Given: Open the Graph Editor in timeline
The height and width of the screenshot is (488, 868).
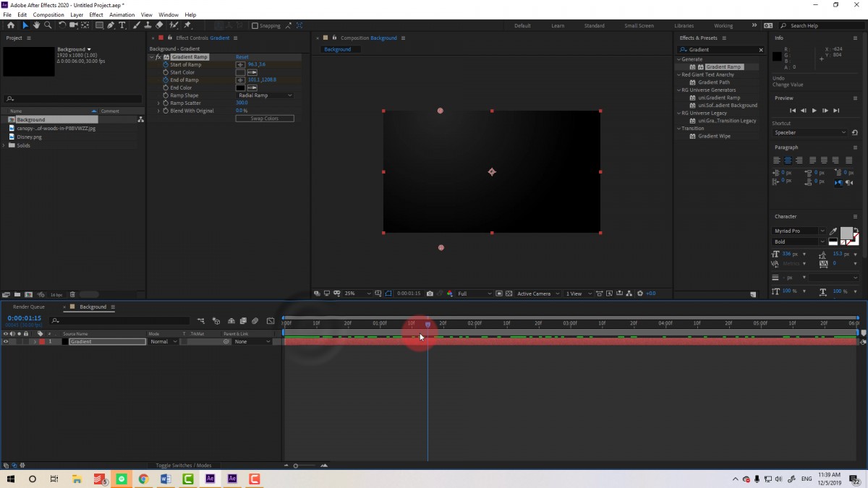Looking at the screenshot, I should point(270,320).
